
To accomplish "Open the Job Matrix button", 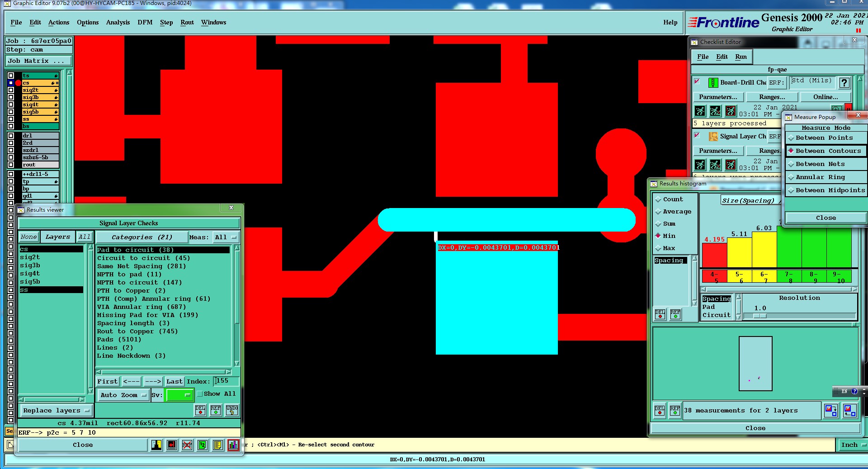I will coord(38,61).
